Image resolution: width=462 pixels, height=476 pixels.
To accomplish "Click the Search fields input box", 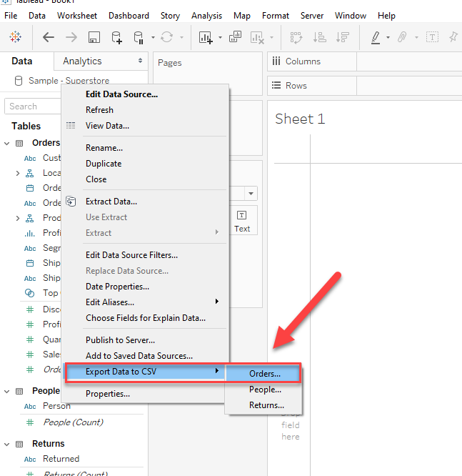I will 33,106.
